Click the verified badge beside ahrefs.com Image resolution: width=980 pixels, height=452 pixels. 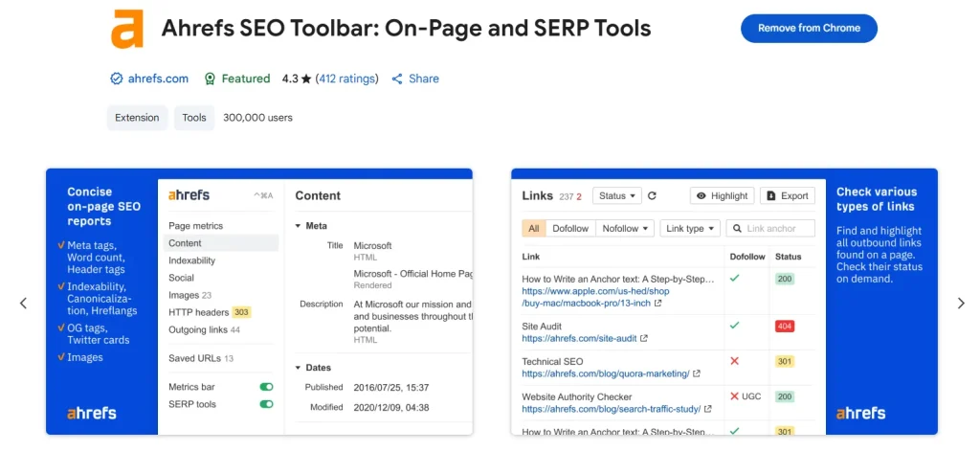(117, 79)
